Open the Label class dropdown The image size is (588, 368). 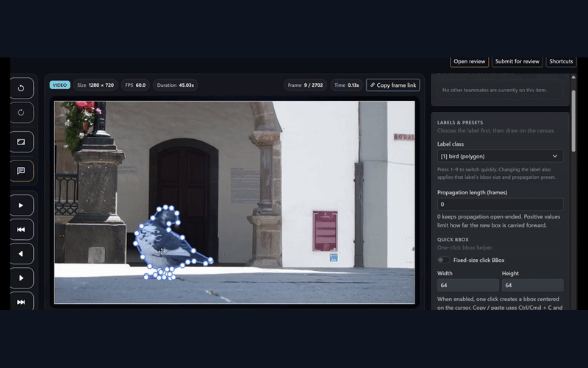coord(500,156)
